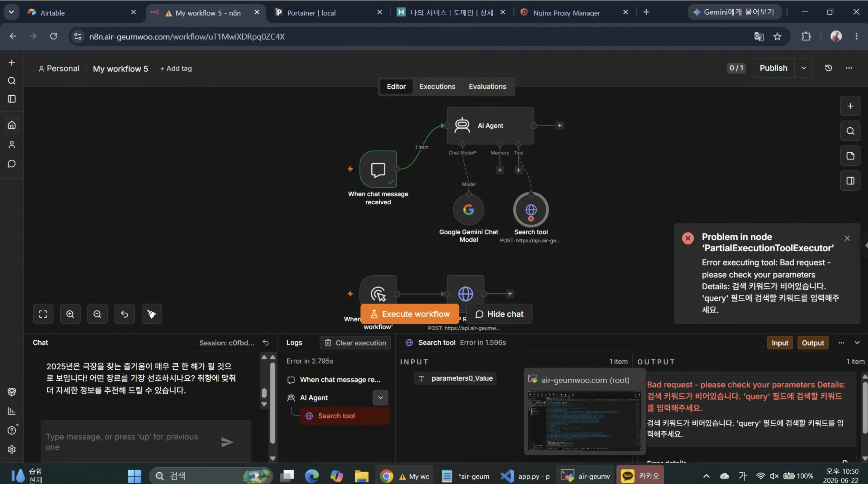The width and height of the screenshot is (868, 484).
Task: Open the Help question-mark icon in sidebar
Action: tap(12, 430)
